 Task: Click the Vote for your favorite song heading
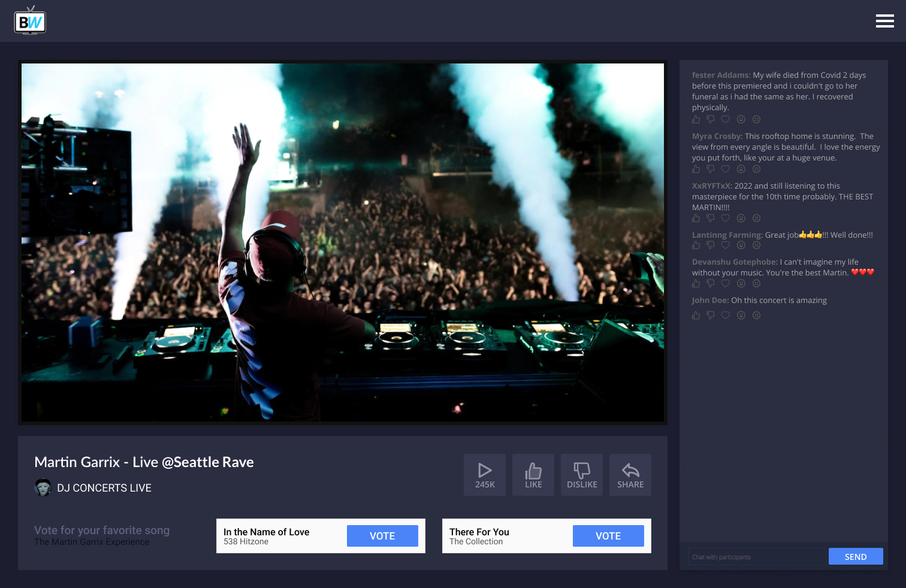(x=102, y=531)
